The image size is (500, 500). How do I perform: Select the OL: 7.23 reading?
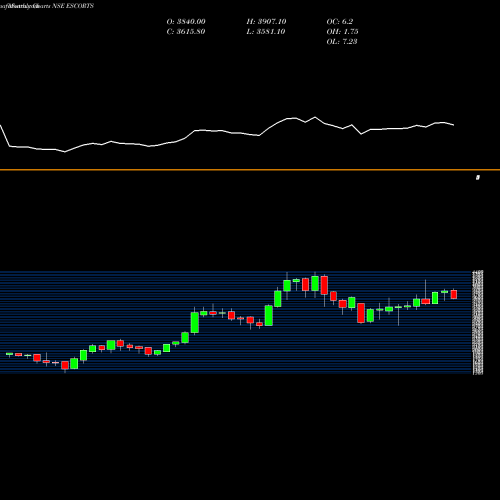[342, 42]
